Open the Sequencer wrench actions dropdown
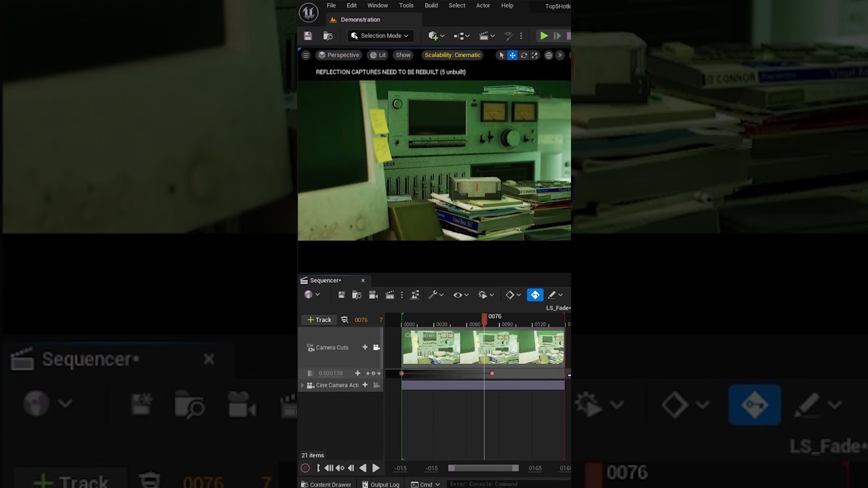The image size is (868, 488). click(x=436, y=295)
